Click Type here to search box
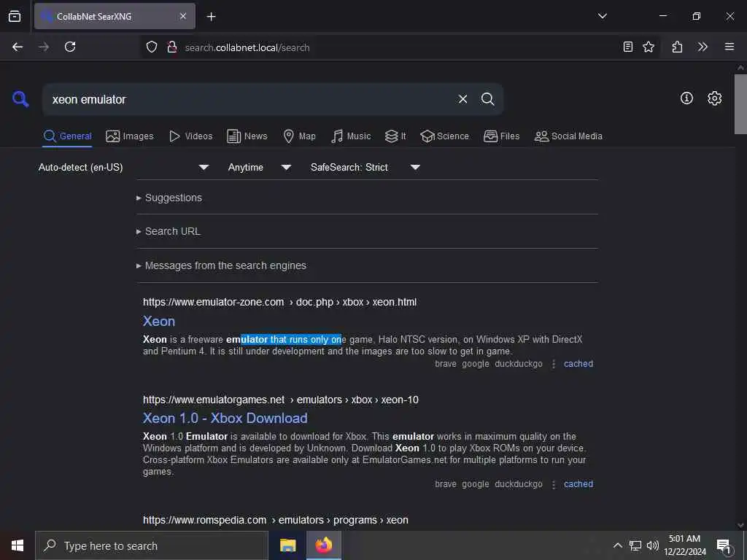 tap(152, 545)
